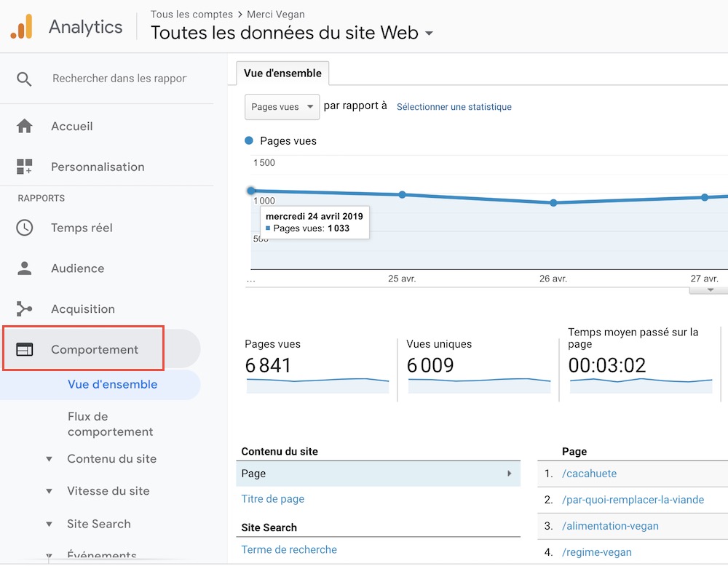Screen dimensions: 728x566
Task: Open Flux de comportement in the sidebar
Action: tap(110, 423)
